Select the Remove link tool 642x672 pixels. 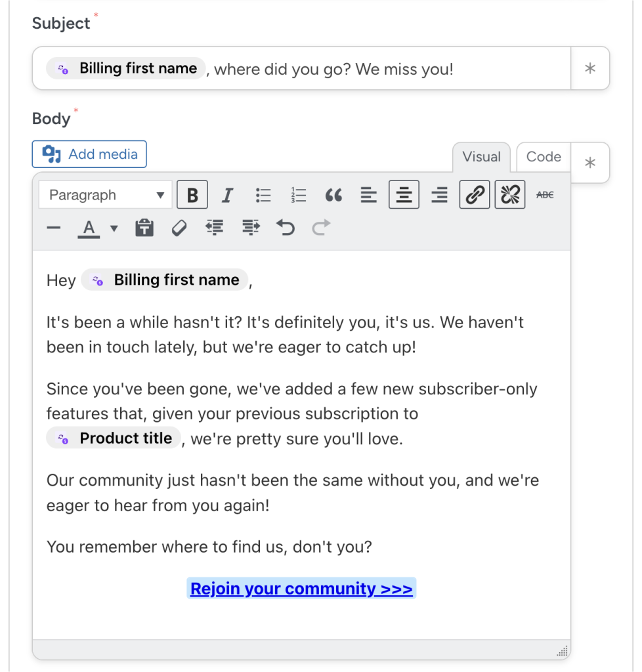coord(509,194)
